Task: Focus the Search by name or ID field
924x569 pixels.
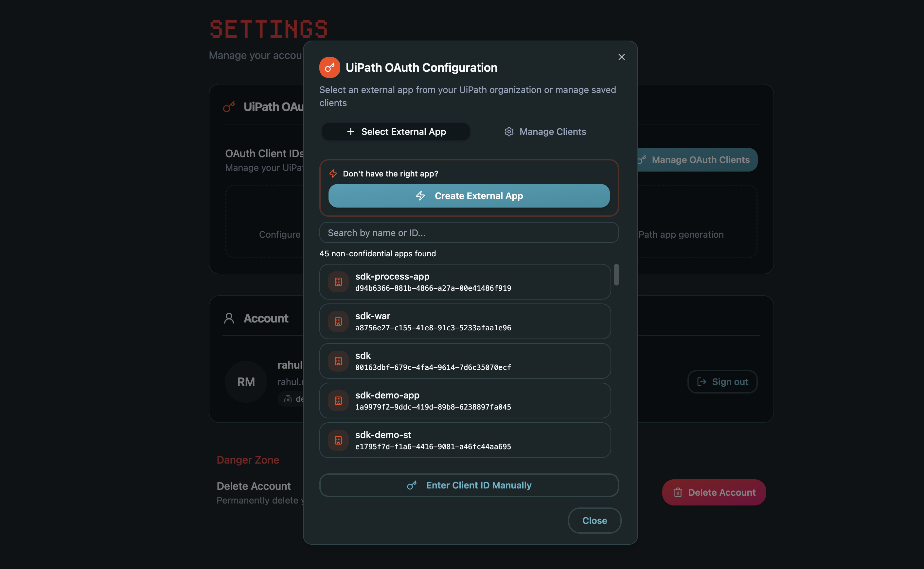Action: 469,232
